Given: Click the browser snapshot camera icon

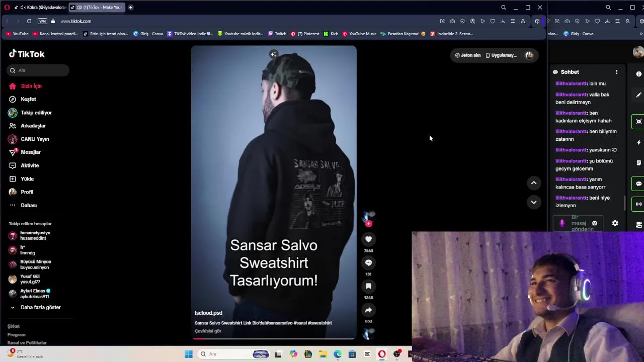Looking at the screenshot, I should point(452,21).
